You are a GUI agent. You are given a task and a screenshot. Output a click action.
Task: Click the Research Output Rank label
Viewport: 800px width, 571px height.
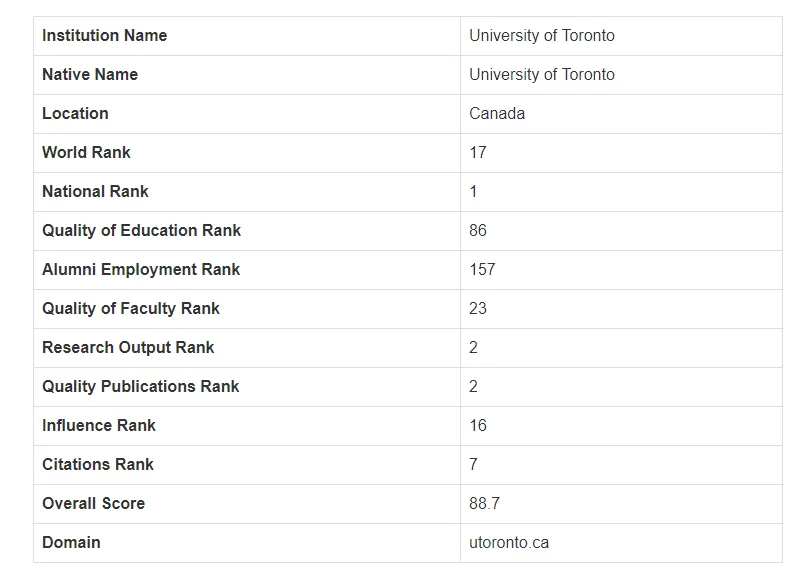pyautogui.click(x=128, y=347)
